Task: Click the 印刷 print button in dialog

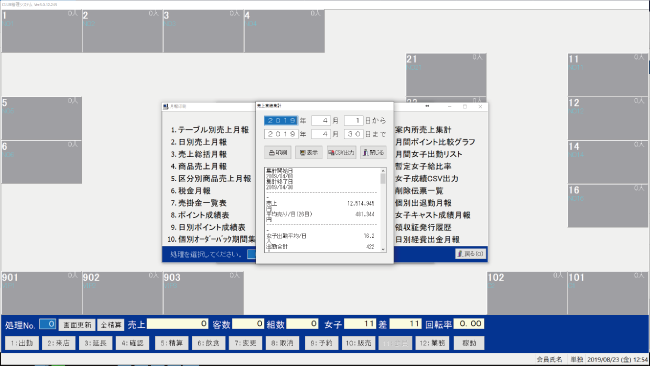Action: coord(277,153)
